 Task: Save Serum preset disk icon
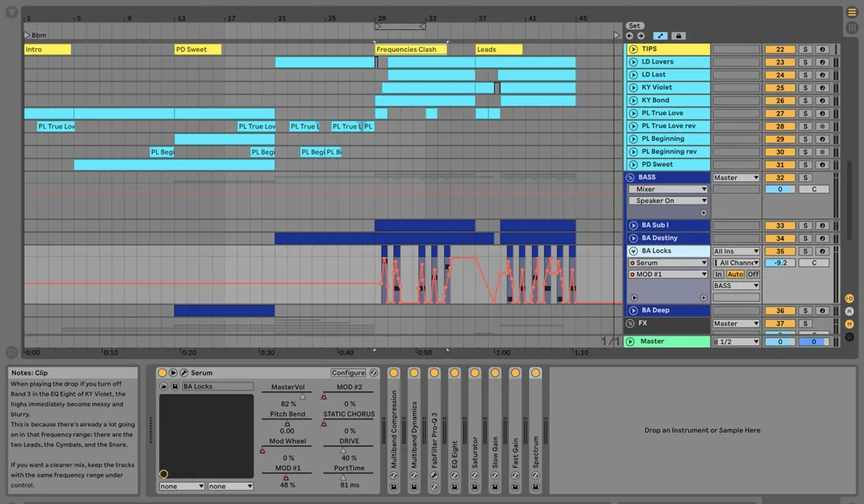click(x=174, y=387)
